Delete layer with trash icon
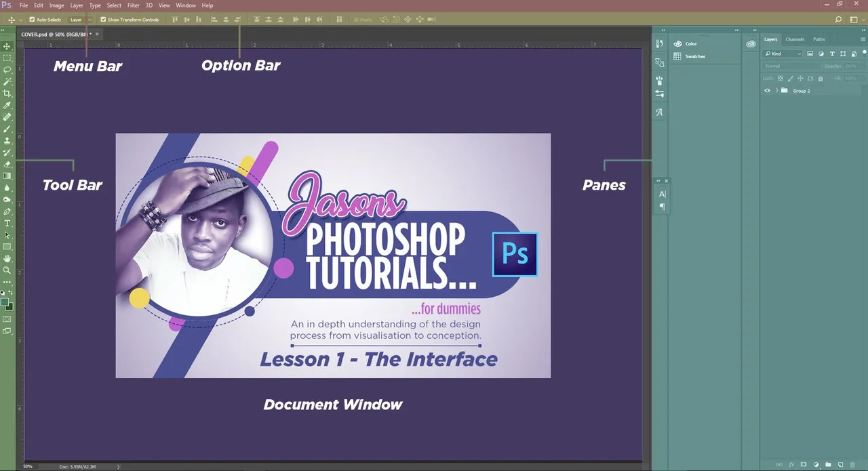868x471 pixels. coord(852,465)
